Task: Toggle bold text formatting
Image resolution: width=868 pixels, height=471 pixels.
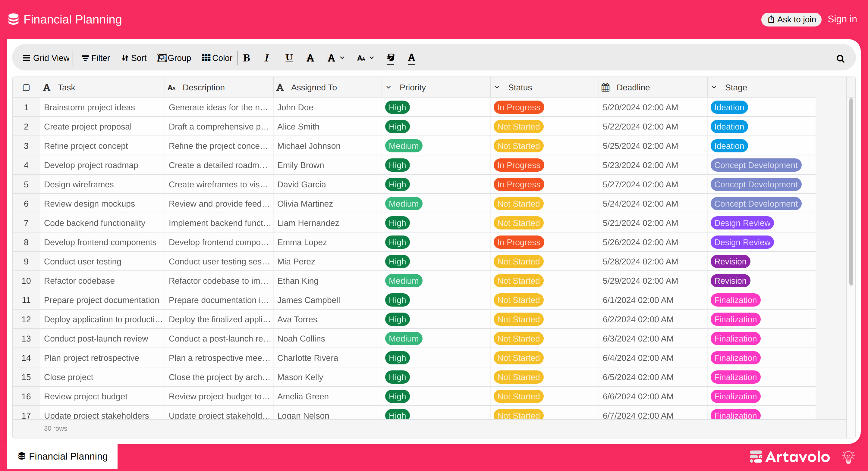Action: [x=247, y=58]
